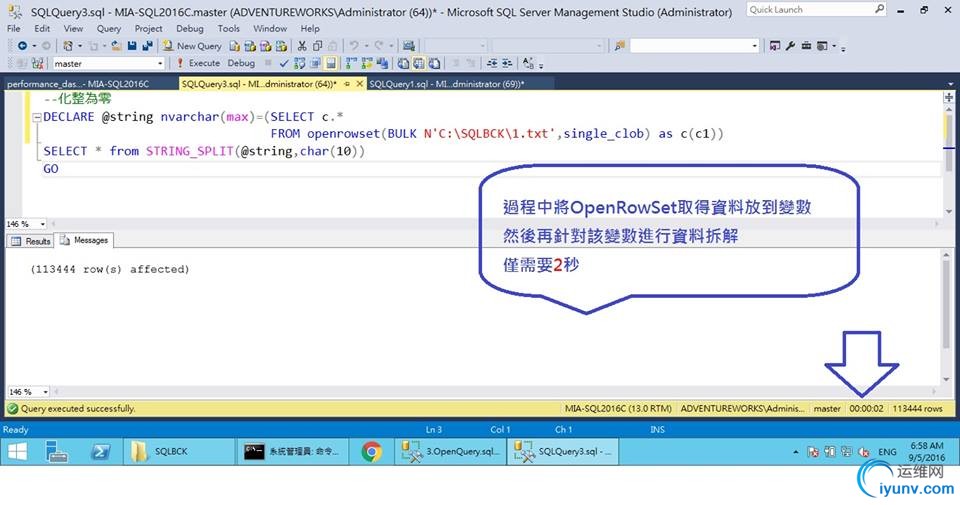This screenshot has width=960, height=505.
Task: Click the Save floppy disk icon
Action: (x=132, y=46)
